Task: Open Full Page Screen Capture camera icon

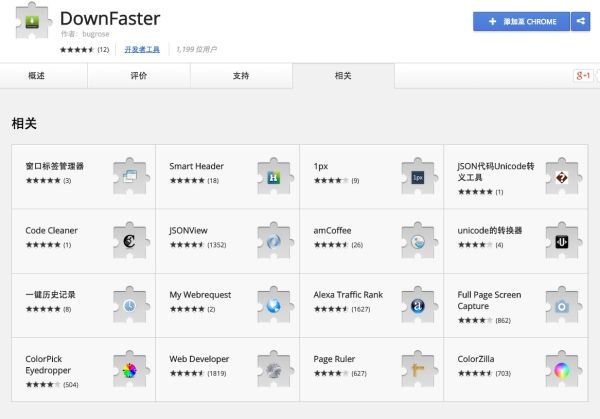Action: (x=562, y=305)
